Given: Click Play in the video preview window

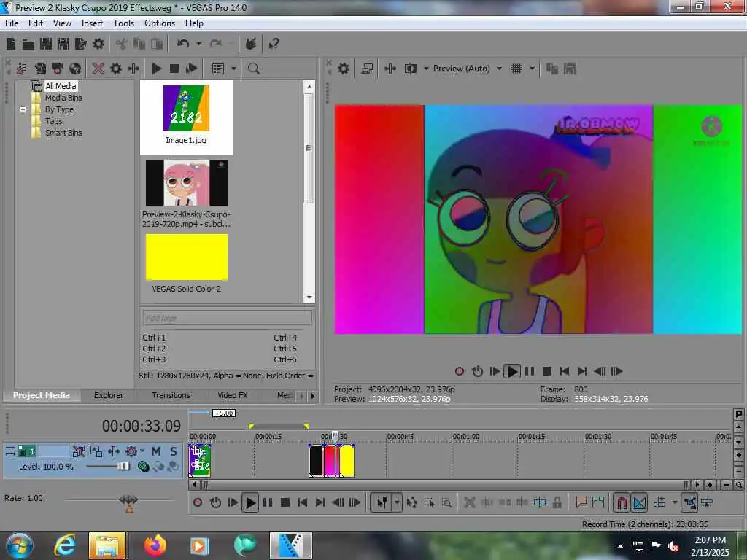Looking at the screenshot, I should (512, 371).
